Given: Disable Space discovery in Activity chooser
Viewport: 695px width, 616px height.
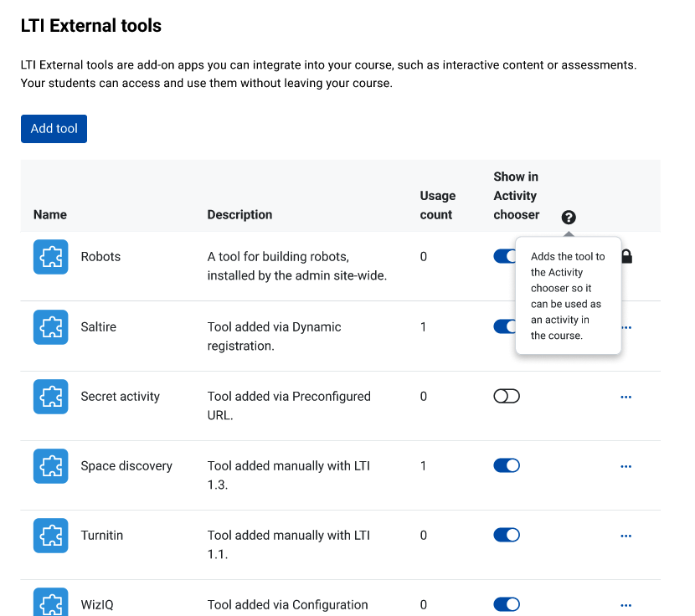Looking at the screenshot, I should 507,466.
